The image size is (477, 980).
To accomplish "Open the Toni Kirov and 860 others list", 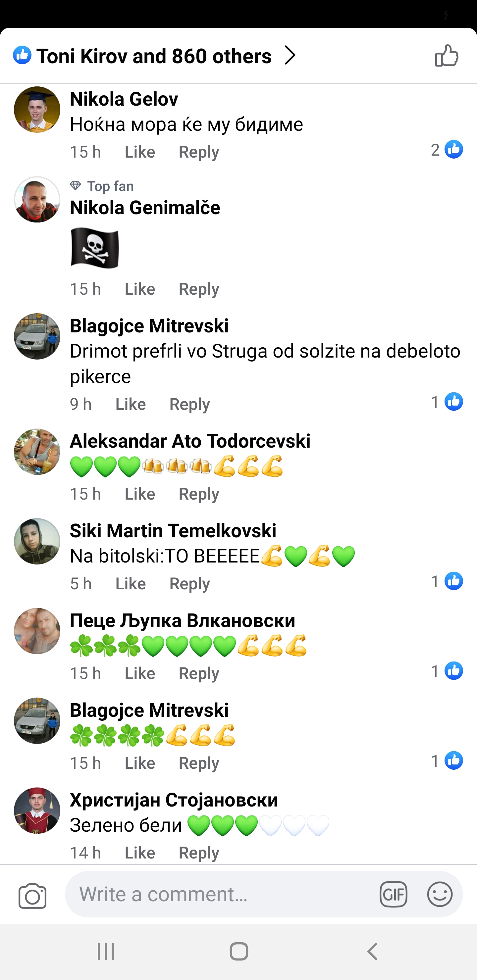I will tap(154, 56).
